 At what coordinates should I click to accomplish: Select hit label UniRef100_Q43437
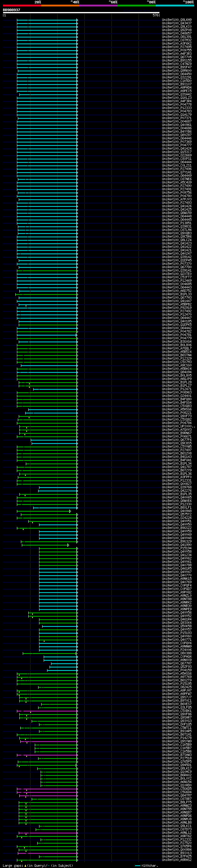click(177, 23)
